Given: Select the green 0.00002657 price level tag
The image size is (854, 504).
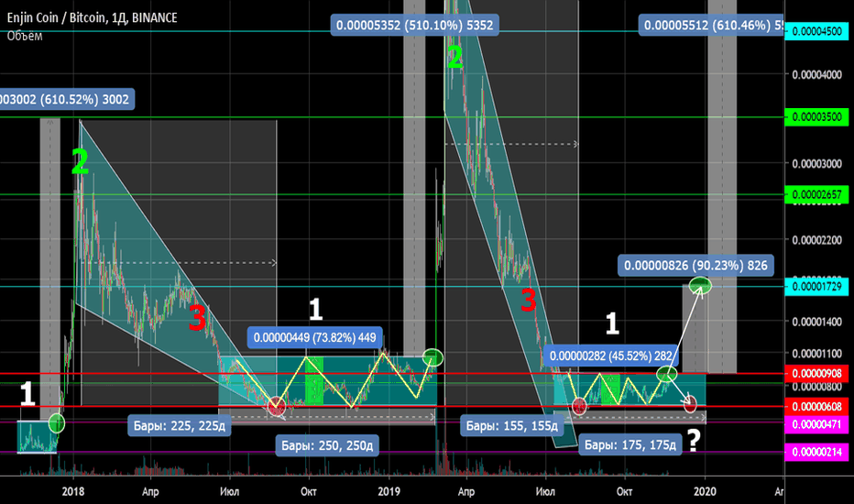Looking at the screenshot, I should click(x=816, y=194).
